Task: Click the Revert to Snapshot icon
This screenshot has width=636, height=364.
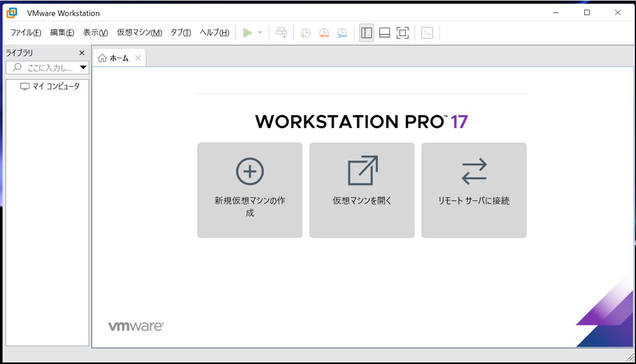Action: [323, 33]
